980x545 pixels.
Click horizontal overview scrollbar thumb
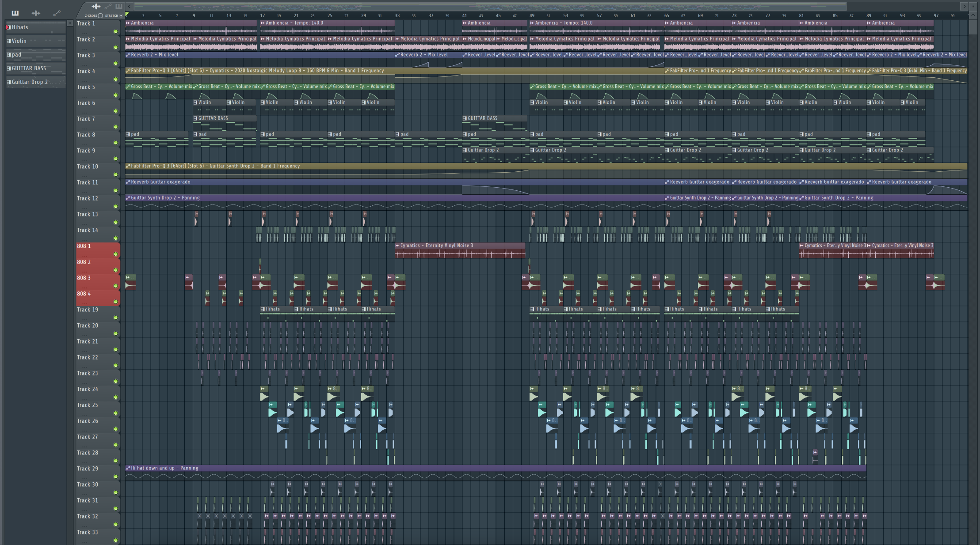490,6
